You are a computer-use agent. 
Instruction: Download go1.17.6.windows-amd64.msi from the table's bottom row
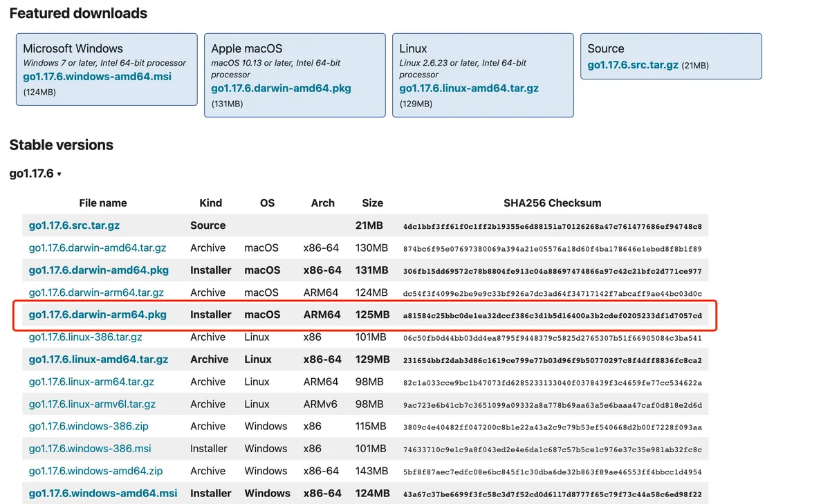point(103,493)
